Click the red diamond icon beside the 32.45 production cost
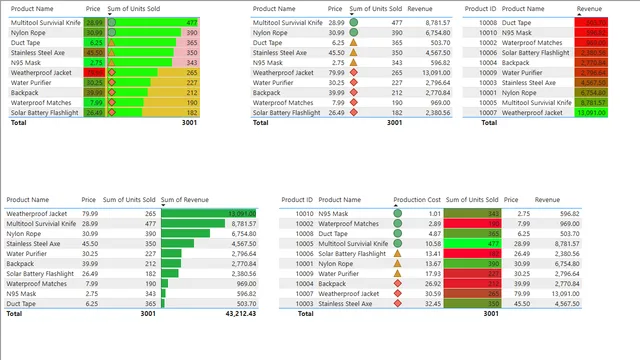The height and width of the screenshot is (360, 640). click(x=398, y=303)
